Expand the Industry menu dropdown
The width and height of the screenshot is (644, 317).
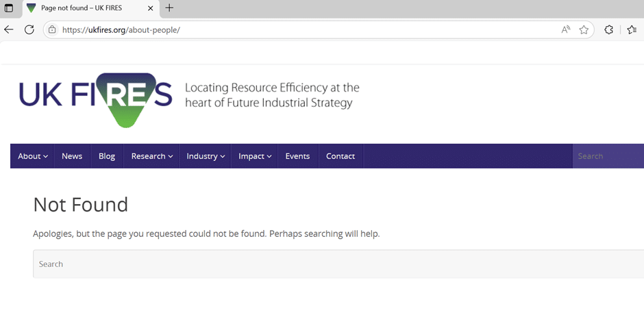206,156
